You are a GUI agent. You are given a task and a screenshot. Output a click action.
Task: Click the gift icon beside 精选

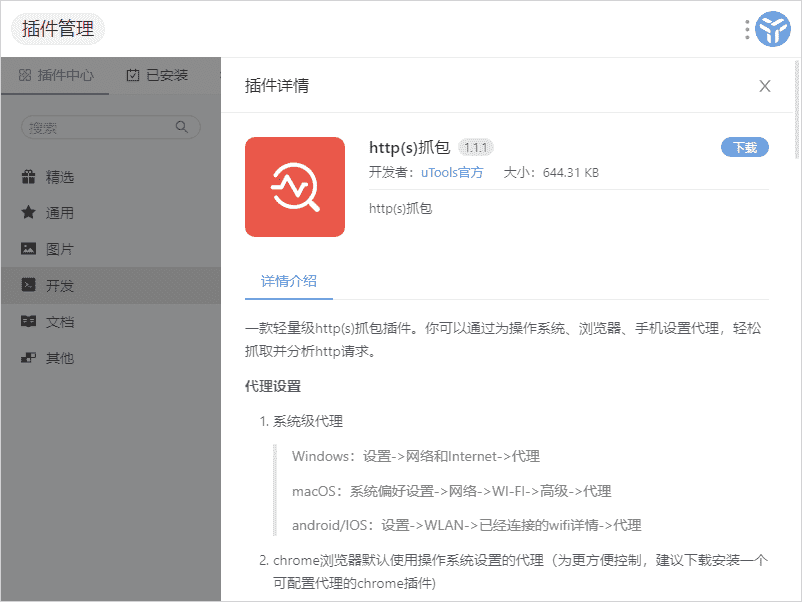tap(29, 177)
